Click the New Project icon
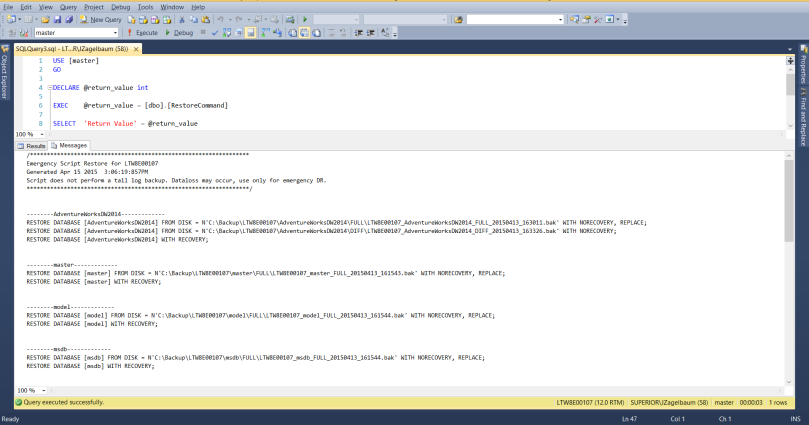Screen dimensions: 809x425 (x=10, y=20)
